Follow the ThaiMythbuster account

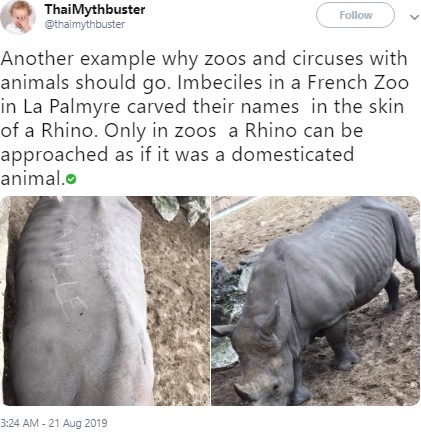(x=355, y=15)
